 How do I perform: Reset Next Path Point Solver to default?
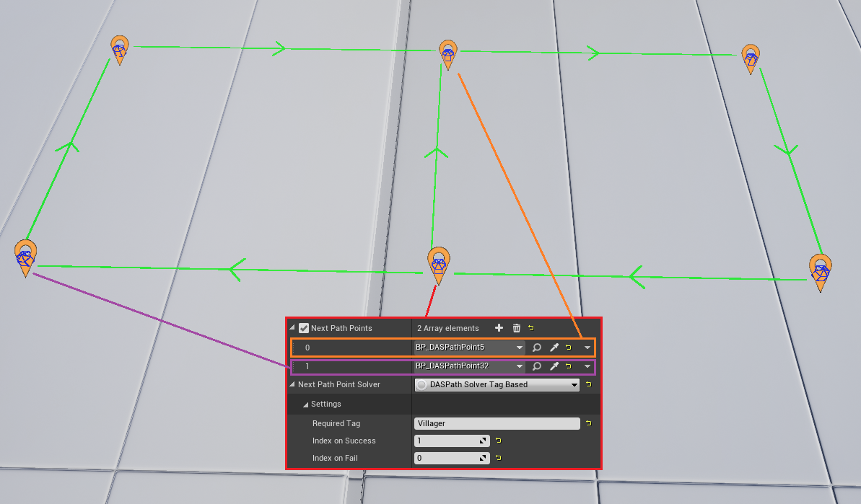(x=588, y=385)
